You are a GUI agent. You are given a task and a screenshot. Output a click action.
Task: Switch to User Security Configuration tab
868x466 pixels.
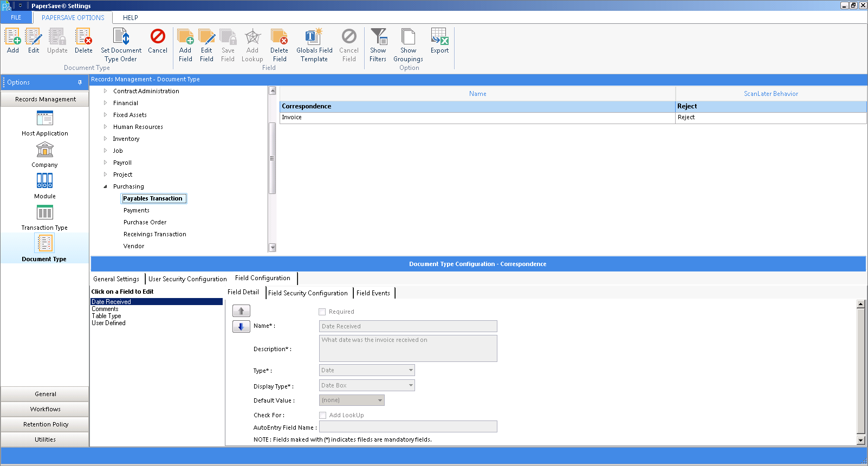point(187,279)
